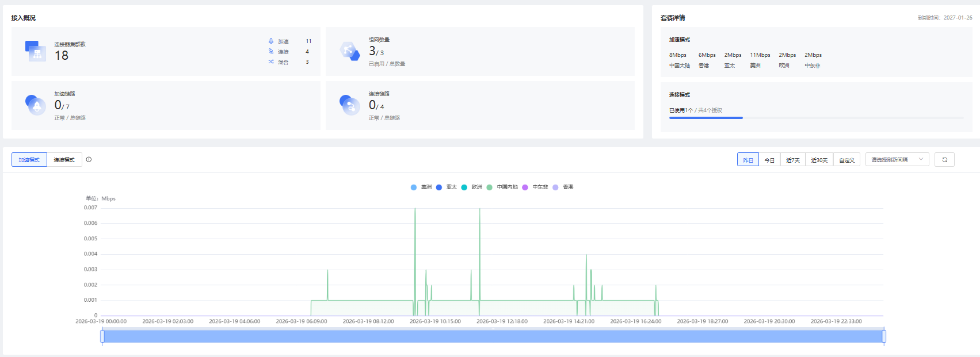Click the small 加速 rocket icon
Viewport: 980px width, 357px height.
(271, 41)
